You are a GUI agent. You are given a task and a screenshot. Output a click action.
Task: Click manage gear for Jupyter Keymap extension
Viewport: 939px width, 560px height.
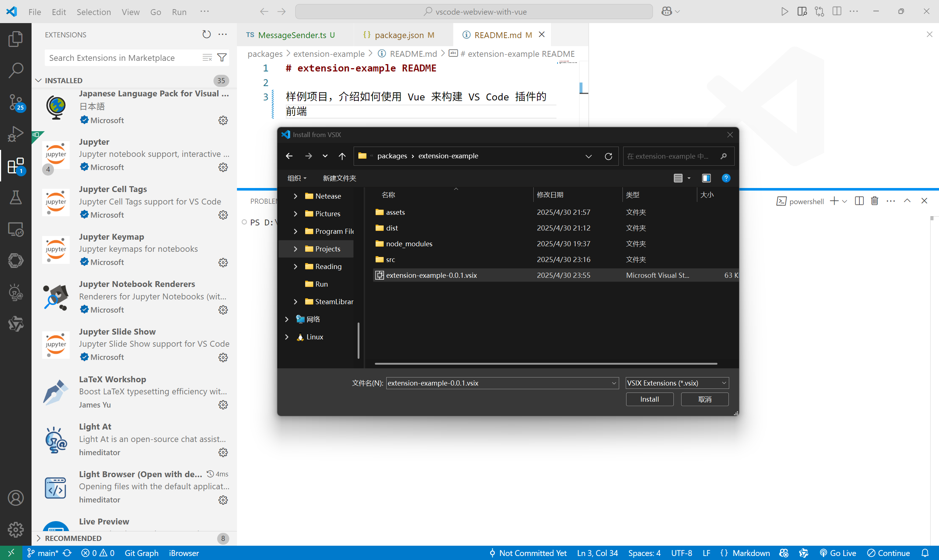pyautogui.click(x=223, y=262)
